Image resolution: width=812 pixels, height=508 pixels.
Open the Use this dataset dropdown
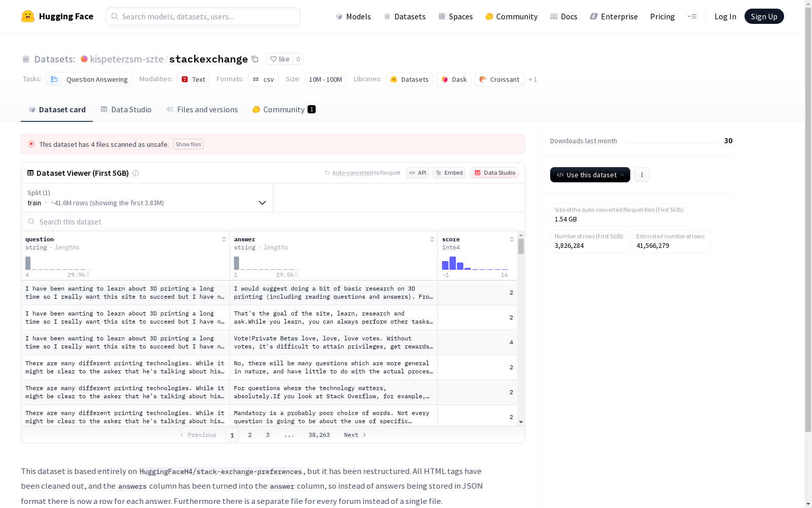pyautogui.click(x=590, y=175)
